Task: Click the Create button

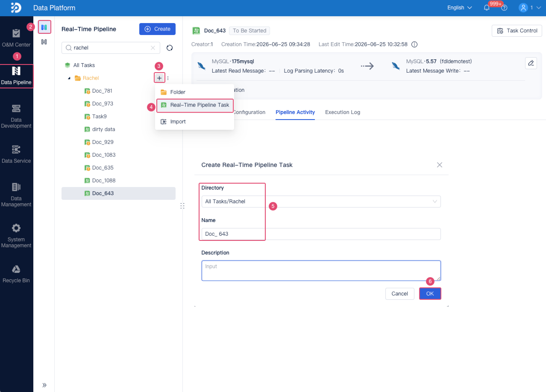Action: pos(157,29)
